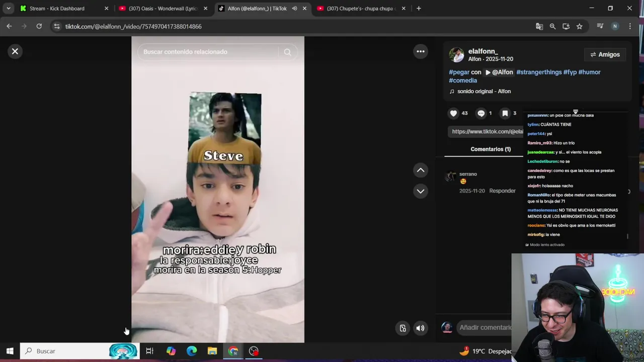The height and width of the screenshot is (362, 644).
Task: View site information icon in address bar
Action: (x=56, y=26)
